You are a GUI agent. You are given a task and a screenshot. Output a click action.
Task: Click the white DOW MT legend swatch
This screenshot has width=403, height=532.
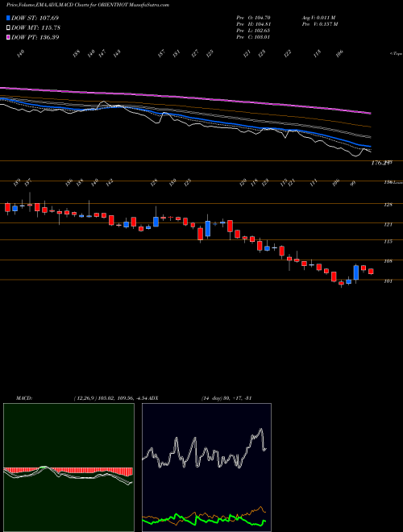[x=9, y=27]
